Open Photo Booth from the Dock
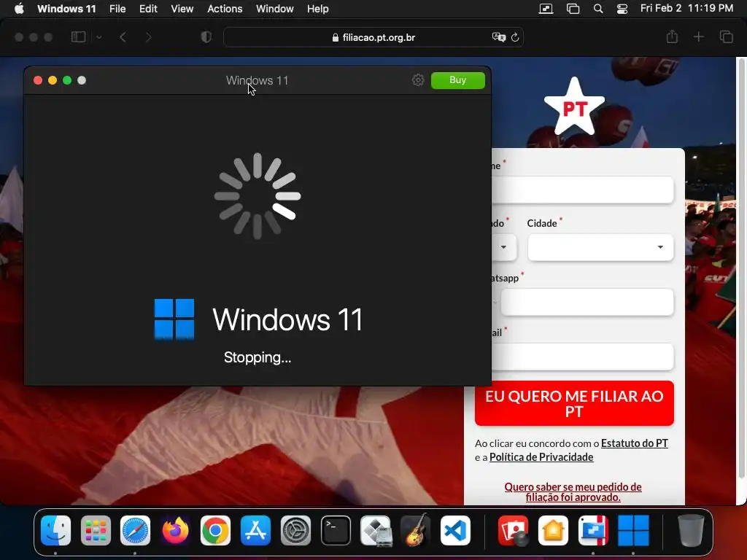 tap(513, 530)
